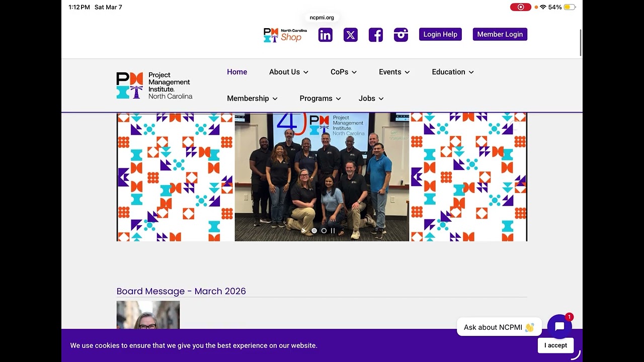644x362 pixels.
Task: Tap the 54% battery percentage text
Action: [555, 7]
